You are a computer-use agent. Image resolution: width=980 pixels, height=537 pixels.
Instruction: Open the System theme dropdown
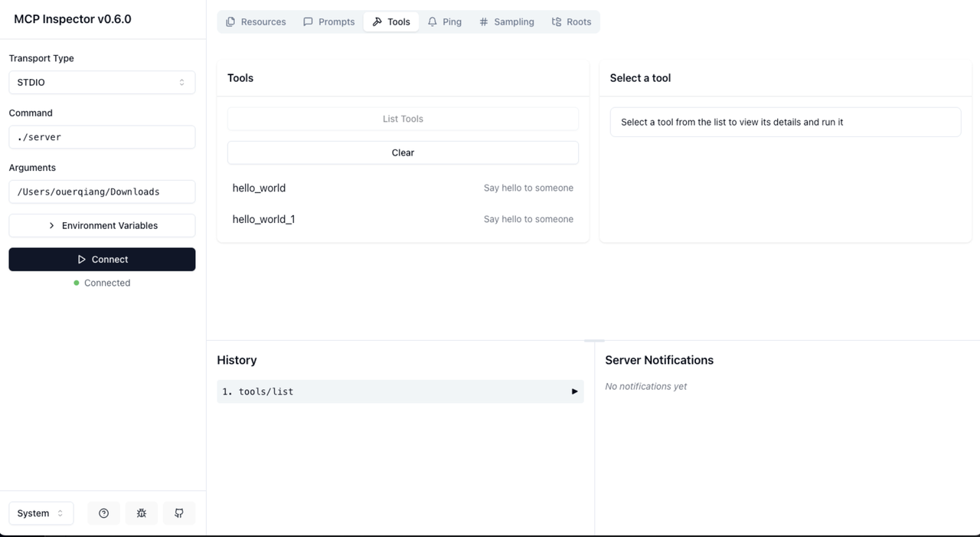pyautogui.click(x=41, y=513)
